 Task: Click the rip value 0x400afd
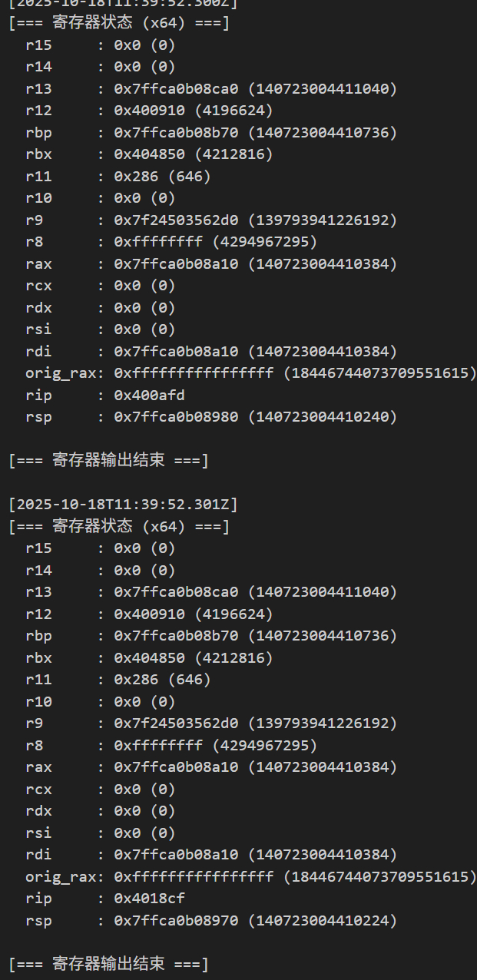pyautogui.click(x=149, y=396)
